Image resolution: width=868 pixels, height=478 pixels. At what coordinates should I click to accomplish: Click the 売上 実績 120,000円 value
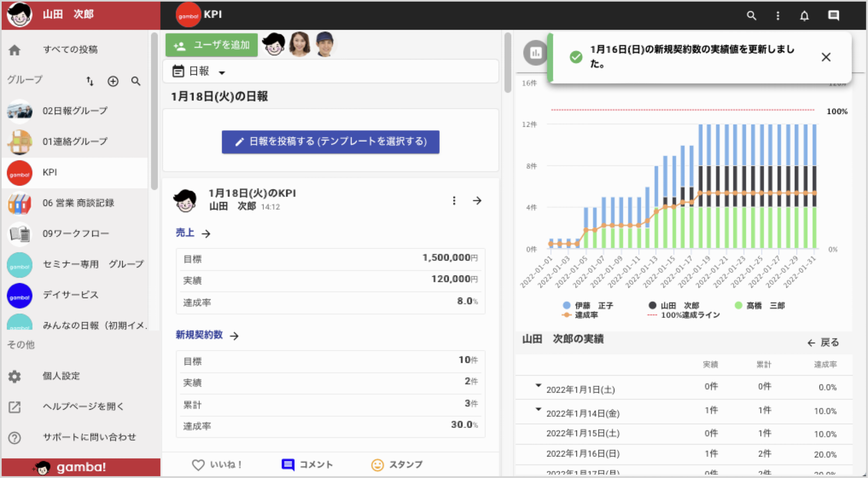[x=455, y=279]
